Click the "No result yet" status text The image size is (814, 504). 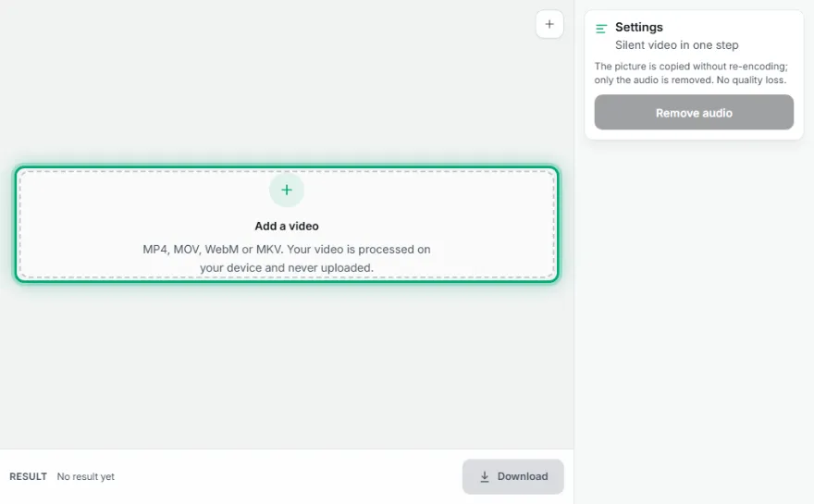pyautogui.click(x=86, y=476)
